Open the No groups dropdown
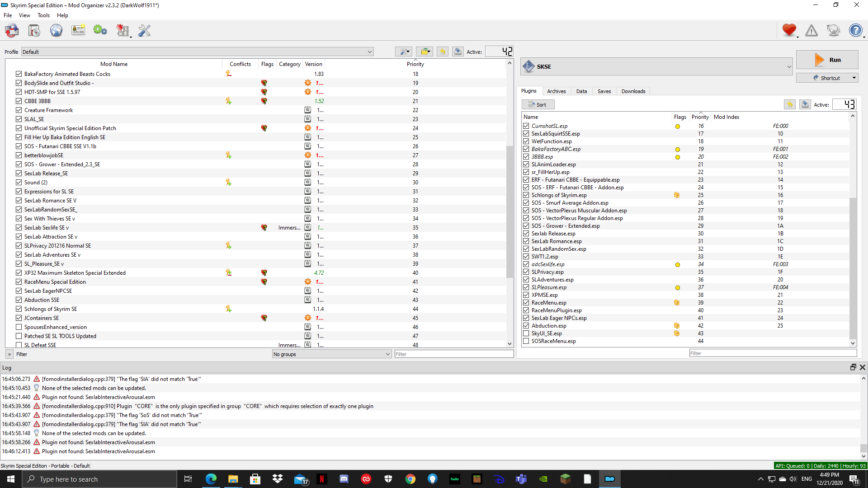This screenshot has width=868, height=488. pyautogui.click(x=332, y=354)
